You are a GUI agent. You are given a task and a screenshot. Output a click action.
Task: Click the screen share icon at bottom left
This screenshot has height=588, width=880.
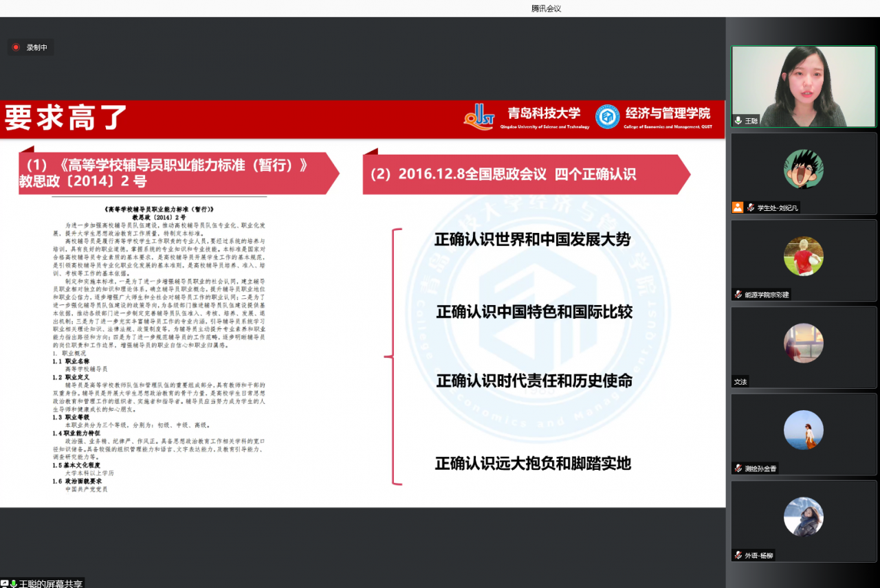(5, 583)
